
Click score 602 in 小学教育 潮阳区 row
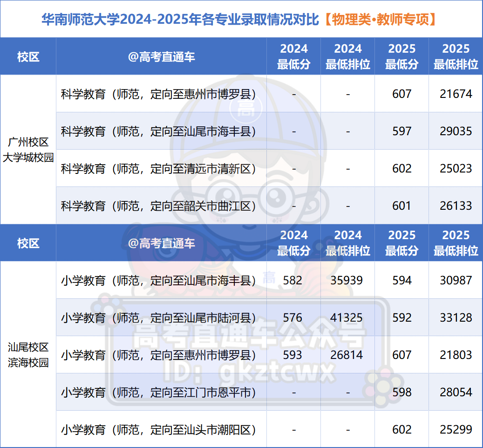coord(401,429)
